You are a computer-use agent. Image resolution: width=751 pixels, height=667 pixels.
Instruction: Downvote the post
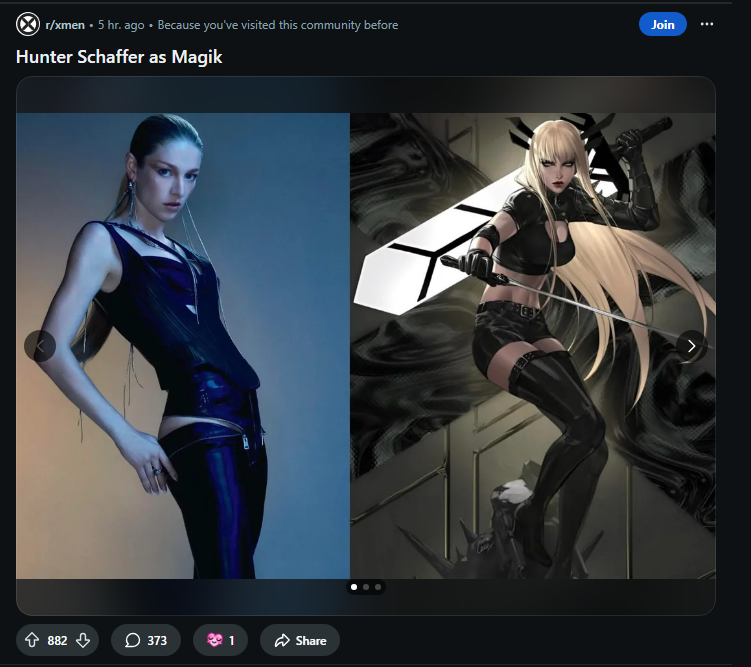[83, 640]
